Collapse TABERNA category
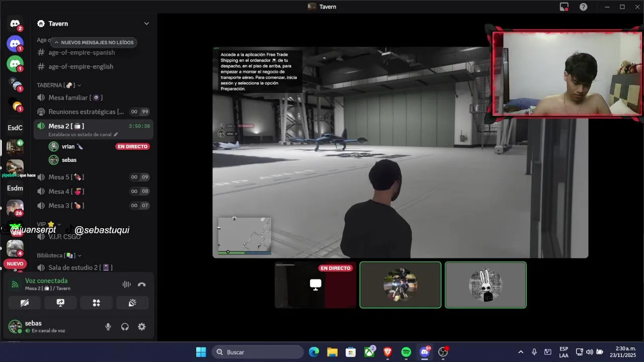The image size is (644, 362). pos(59,85)
